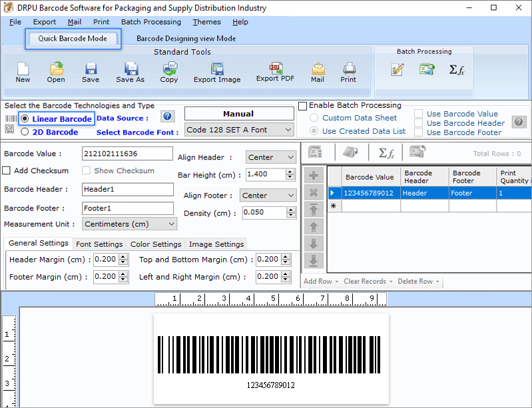Viewport: 532px width, 408px height.
Task: Tick the Use Barcode Footer checkbox
Action: point(418,132)
